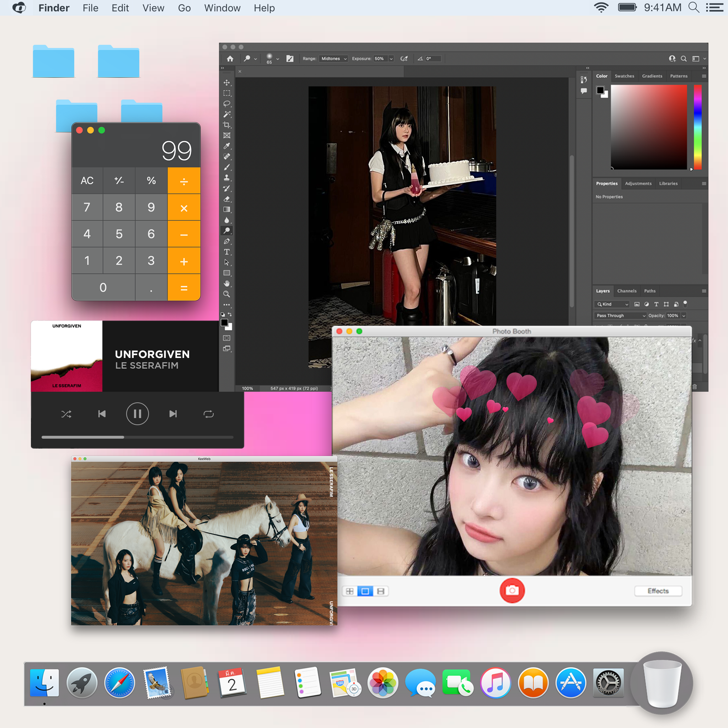Open the Range Midtones dropdown
The width and height of the screenshot is (728, 728).
click(333, 59)
